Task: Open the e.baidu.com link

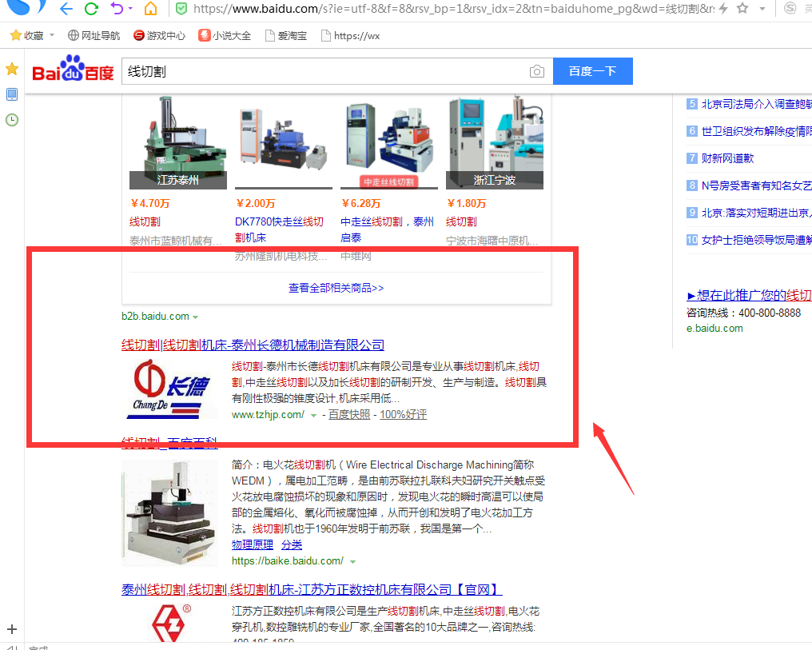Action: (714, 329)
